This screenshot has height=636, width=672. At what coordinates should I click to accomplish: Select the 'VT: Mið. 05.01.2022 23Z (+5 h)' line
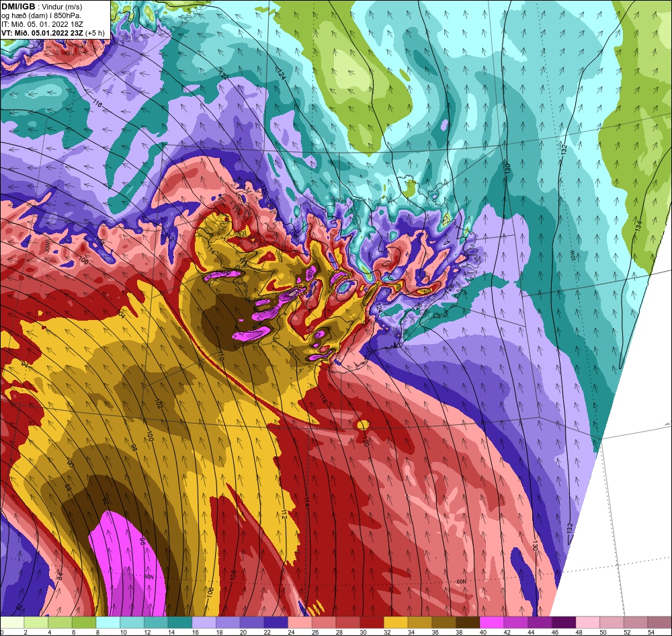tap(52, 32)
